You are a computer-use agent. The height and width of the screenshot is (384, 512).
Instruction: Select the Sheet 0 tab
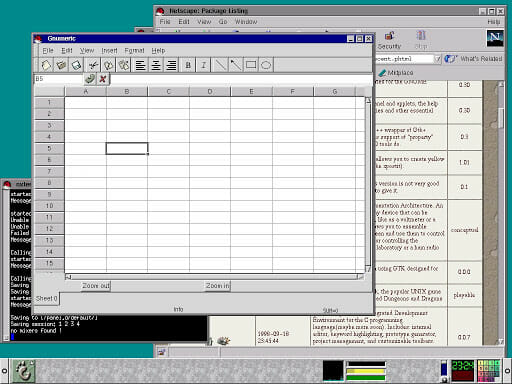47,298
